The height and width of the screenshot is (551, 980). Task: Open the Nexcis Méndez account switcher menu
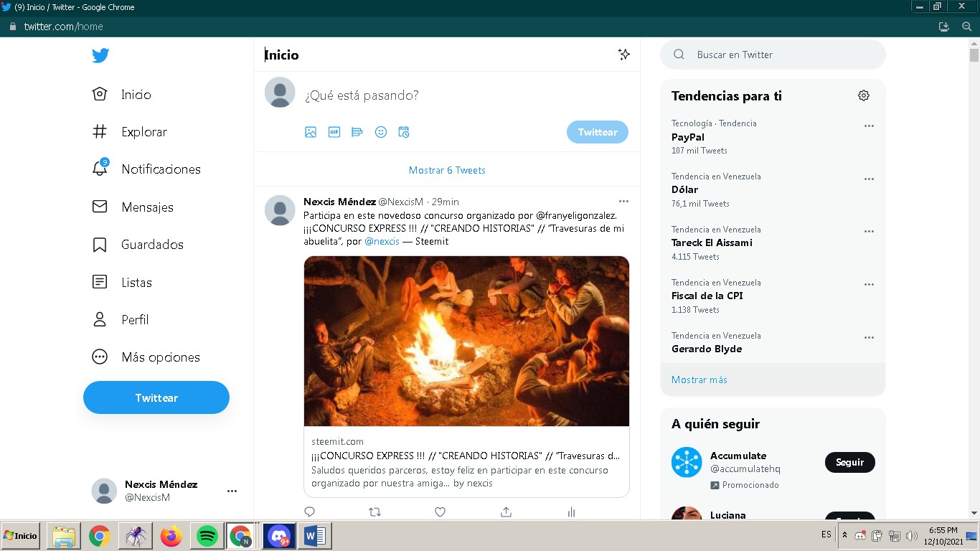click(x=232, y=491)
